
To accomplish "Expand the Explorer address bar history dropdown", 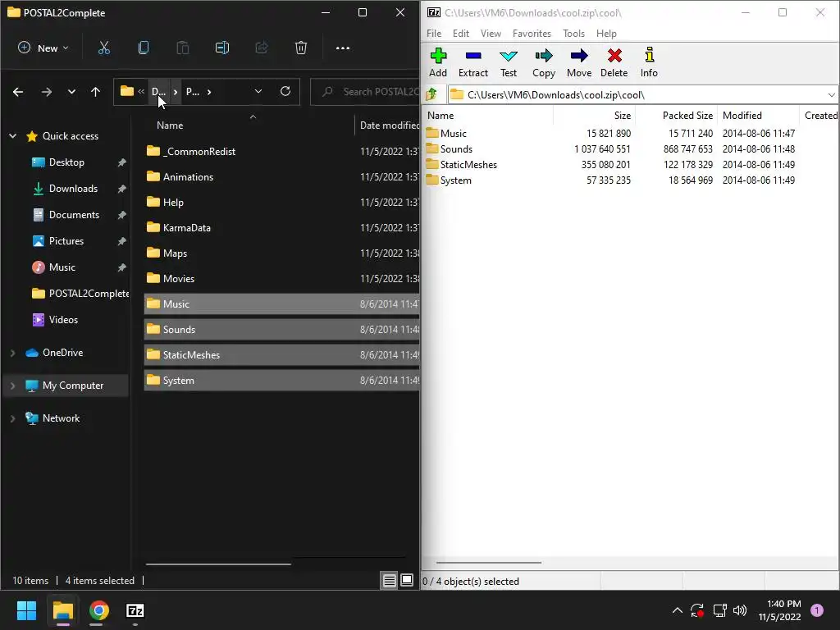I will pos(258,92).
